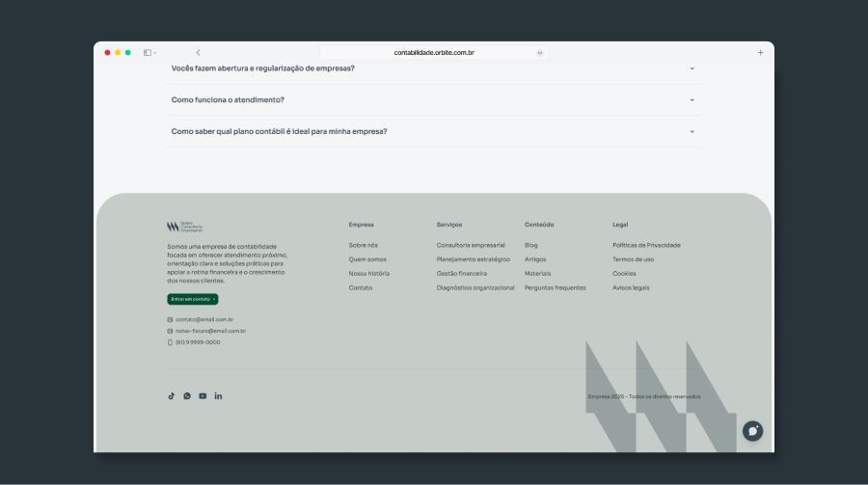Expand 'Como funciona o atendimento?' question
The width and height of the screenshot is (868, 485).
click(x=433, y=100)
